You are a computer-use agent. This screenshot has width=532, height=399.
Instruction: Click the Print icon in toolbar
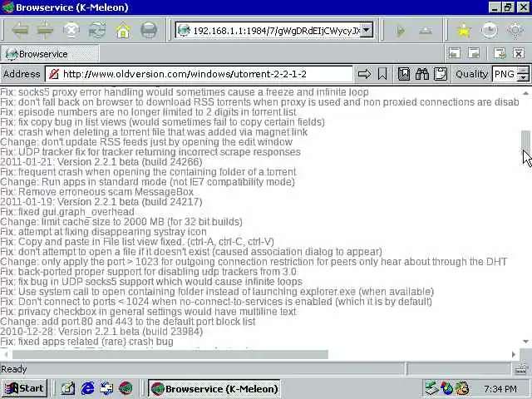tap(149, 31)
